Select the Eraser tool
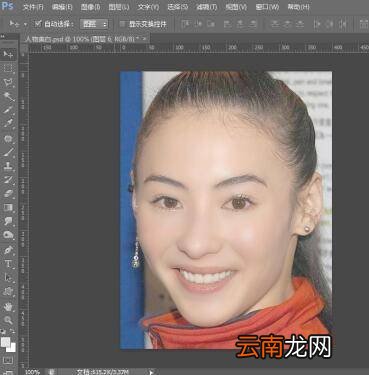Viewport: 369px width, 375px height. coord(8,194)
